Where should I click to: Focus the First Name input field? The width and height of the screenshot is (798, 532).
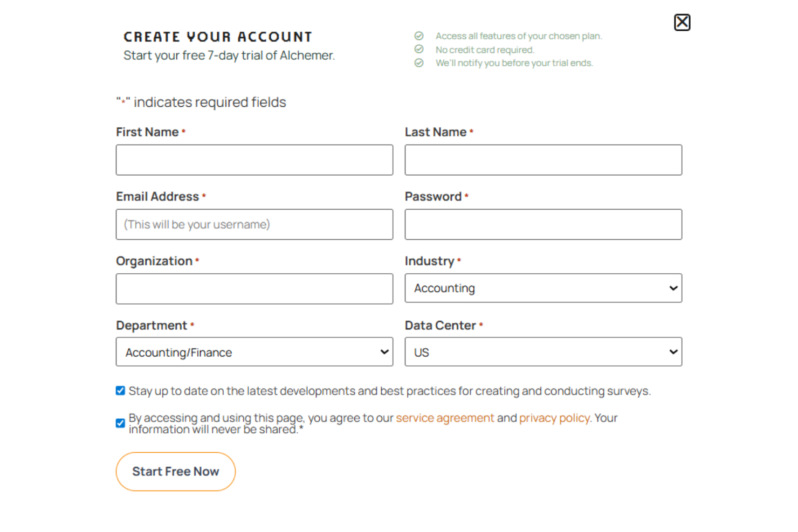[x=254, y=160]
